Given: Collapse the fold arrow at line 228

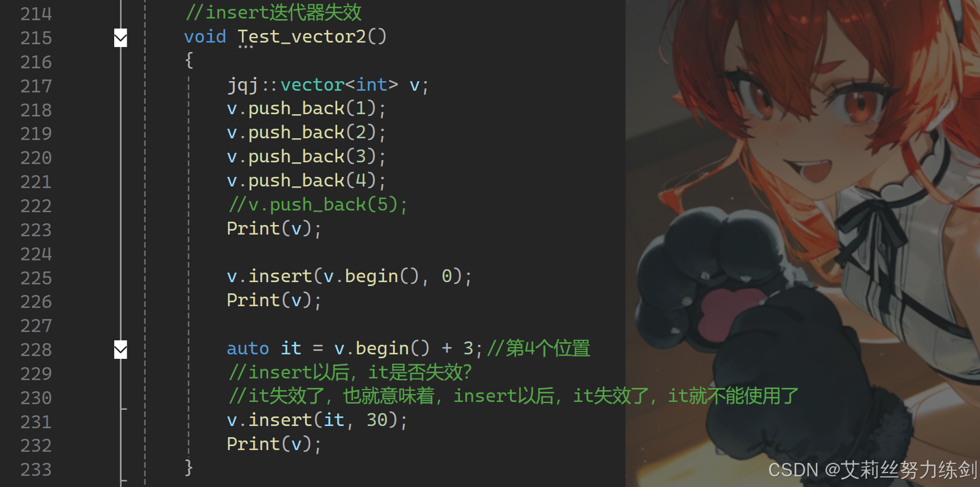Looking at the screenshot, I should tap(120, 349).
